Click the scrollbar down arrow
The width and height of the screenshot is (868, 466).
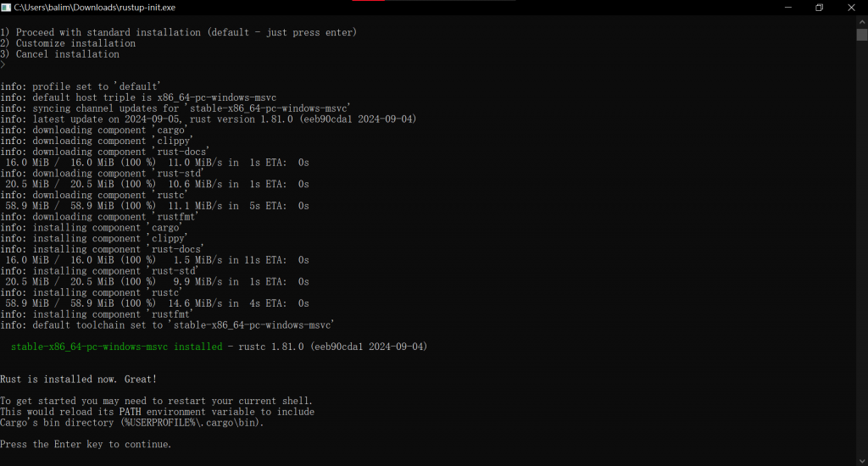[x=862, y=460]
